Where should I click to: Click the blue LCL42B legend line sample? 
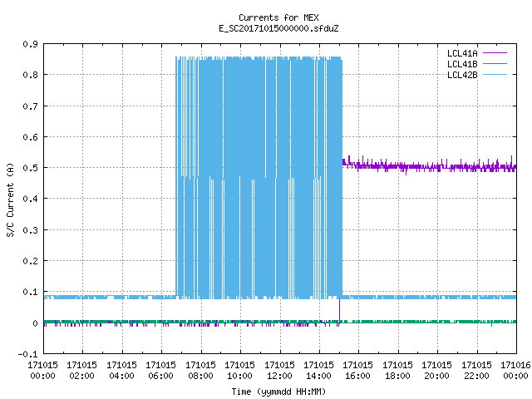pyautogui.click(x=495, y=74)
